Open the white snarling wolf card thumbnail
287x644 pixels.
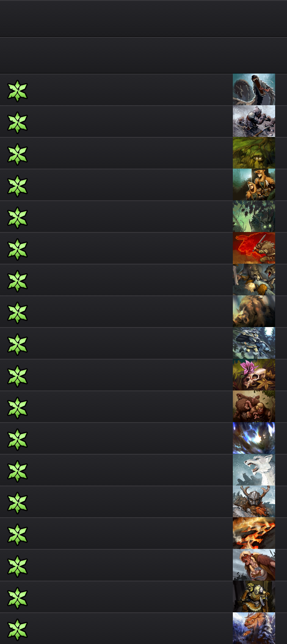pyautogui.click(x=254, y=470)
